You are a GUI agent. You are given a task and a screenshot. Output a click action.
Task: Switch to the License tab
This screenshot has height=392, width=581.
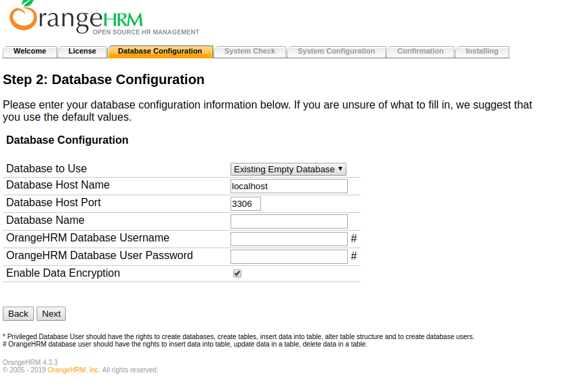click(82, 52)
